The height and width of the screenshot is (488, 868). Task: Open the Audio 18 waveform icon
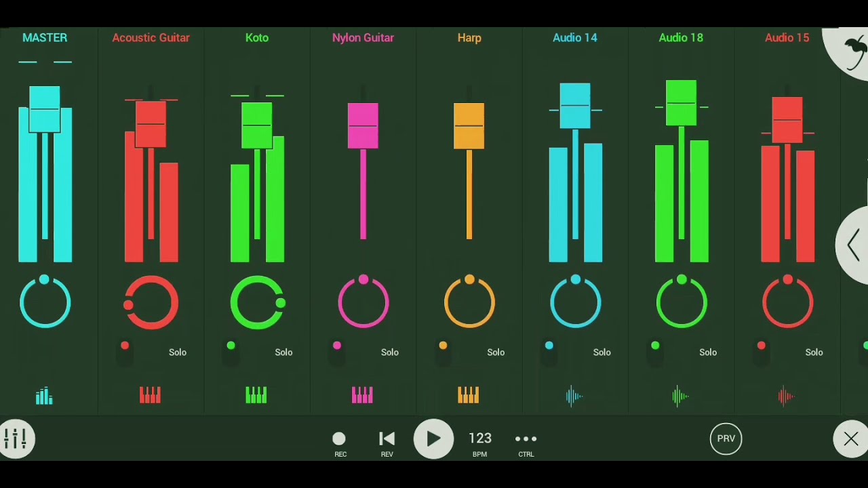click(x=680, y=396)
